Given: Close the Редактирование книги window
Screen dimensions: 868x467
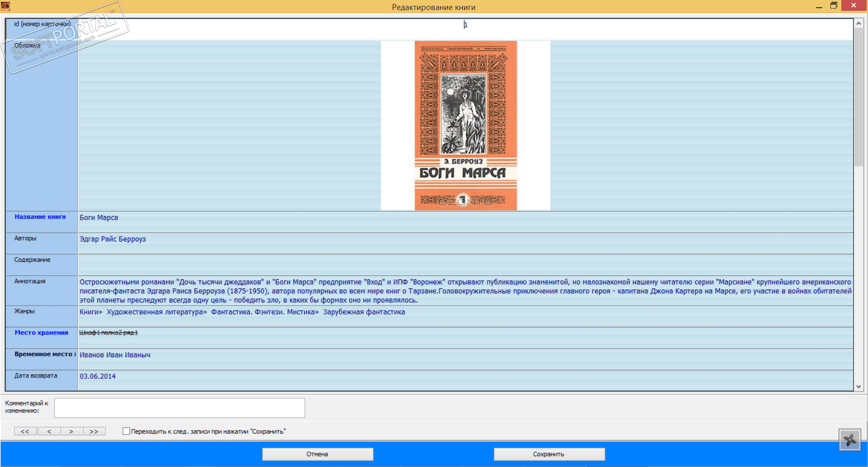Looking at the screenshot, I should [854, 5].
